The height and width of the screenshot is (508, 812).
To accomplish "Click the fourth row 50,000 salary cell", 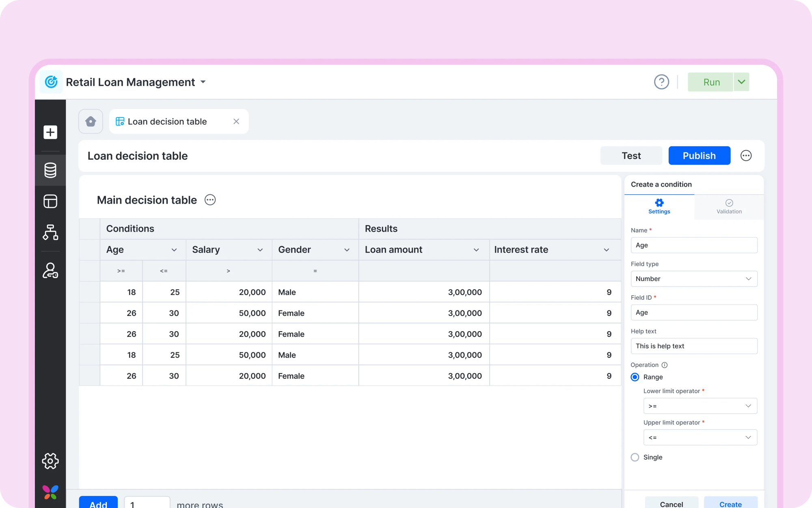I will point(229,355).
